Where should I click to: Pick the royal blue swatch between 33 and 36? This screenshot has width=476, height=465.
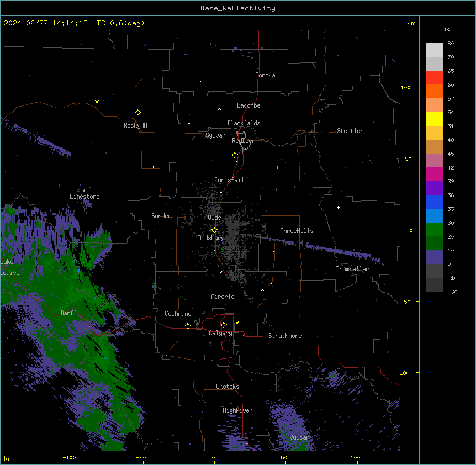click(434, 202)
